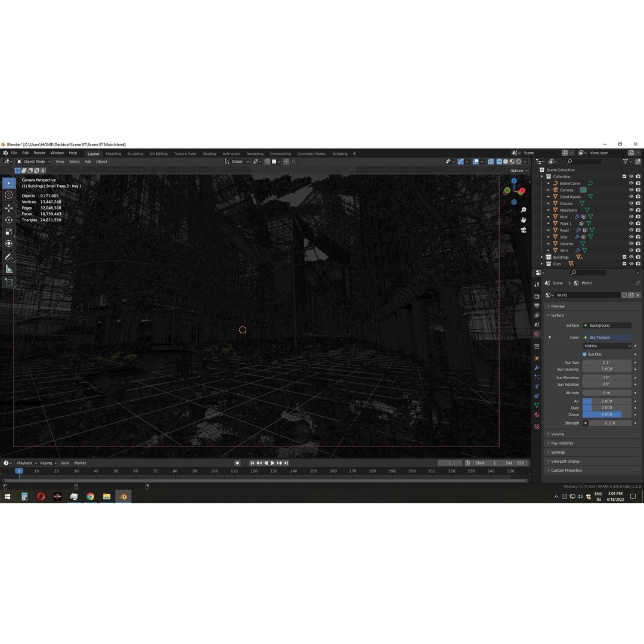Open the World properties tab
Screen dimensions: 644x644
point(537,335)
